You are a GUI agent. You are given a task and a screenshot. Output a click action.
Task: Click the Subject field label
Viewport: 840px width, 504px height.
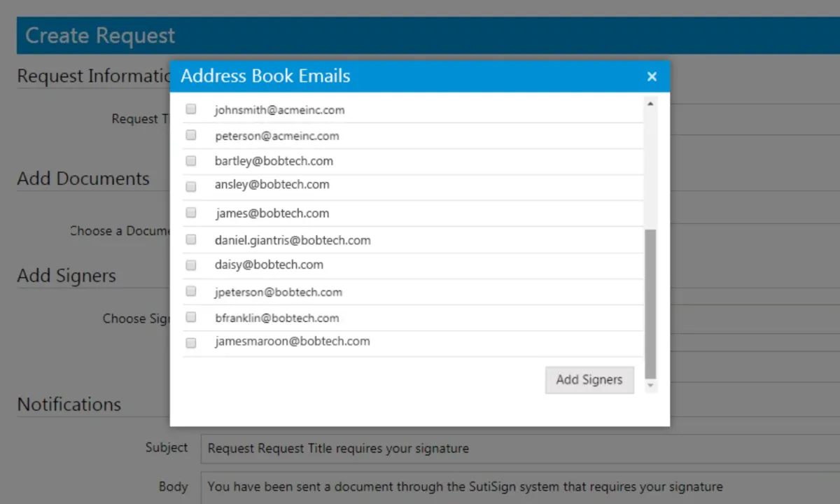(x=167, y=447)
